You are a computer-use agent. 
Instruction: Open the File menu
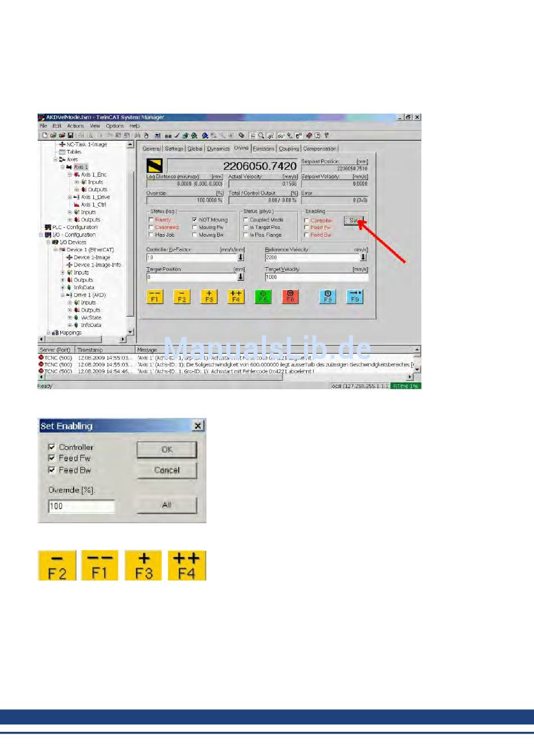(x=43, y=126)
